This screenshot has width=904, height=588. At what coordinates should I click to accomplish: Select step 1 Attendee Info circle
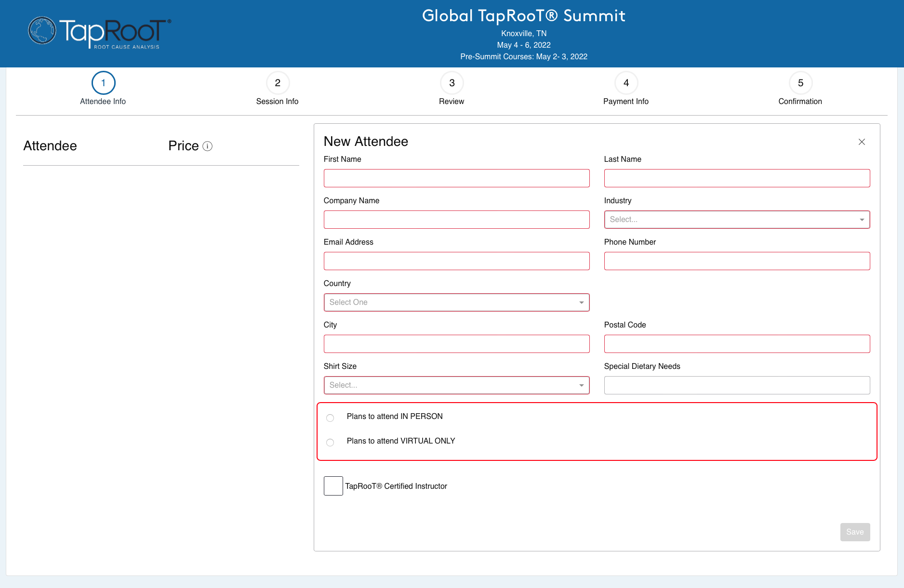pos(103,83)
